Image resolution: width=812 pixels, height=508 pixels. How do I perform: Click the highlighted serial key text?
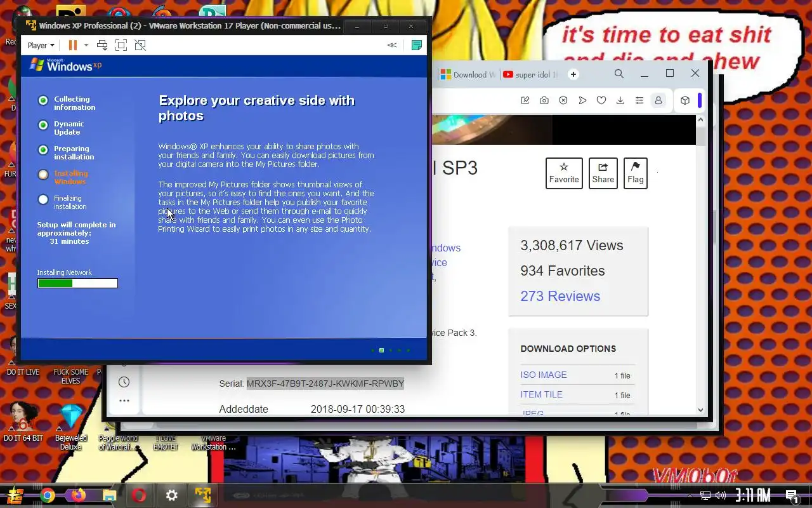pos(325,384)
